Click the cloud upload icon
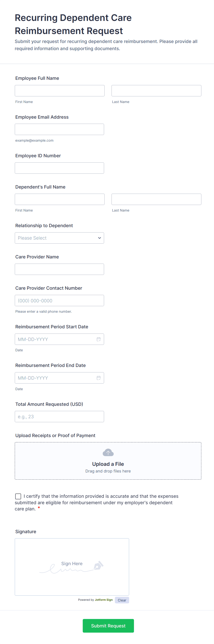The height and width of the screenshot is (644, 214). (x=108, y=452)
